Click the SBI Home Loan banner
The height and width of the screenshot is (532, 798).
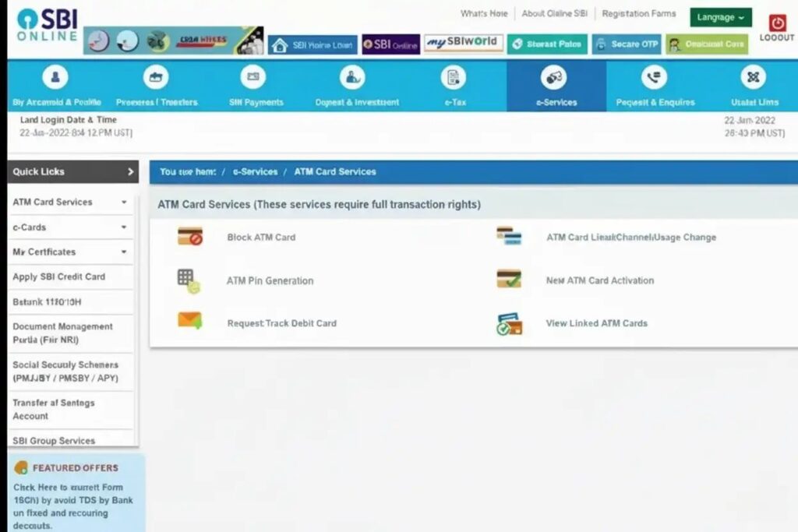[312, 45]
